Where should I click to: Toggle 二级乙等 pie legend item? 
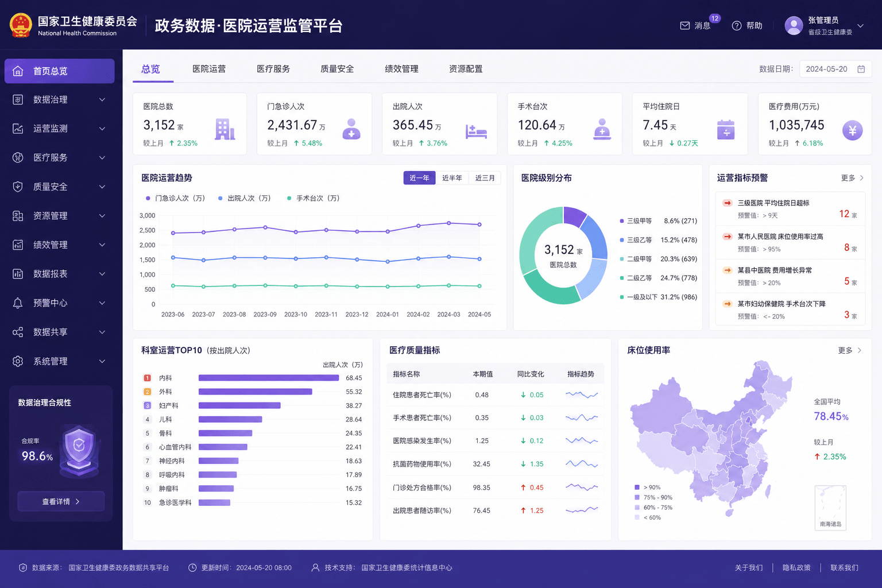pyautogui.click(x=658, y=278)
